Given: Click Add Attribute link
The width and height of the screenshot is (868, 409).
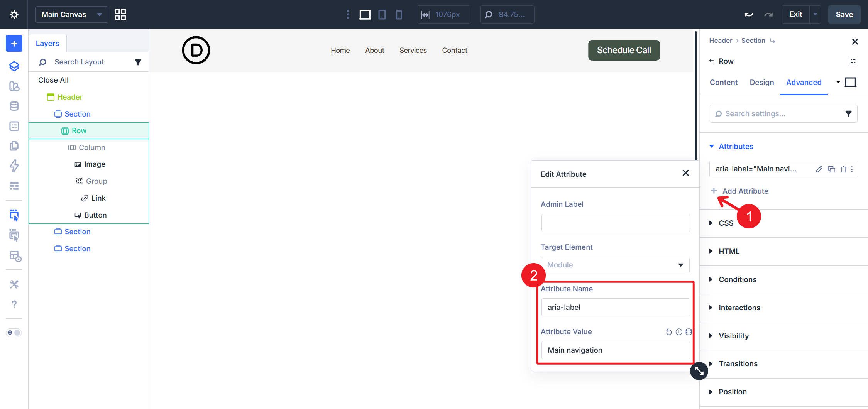Looking at the screenshot, I should [745, 191].
